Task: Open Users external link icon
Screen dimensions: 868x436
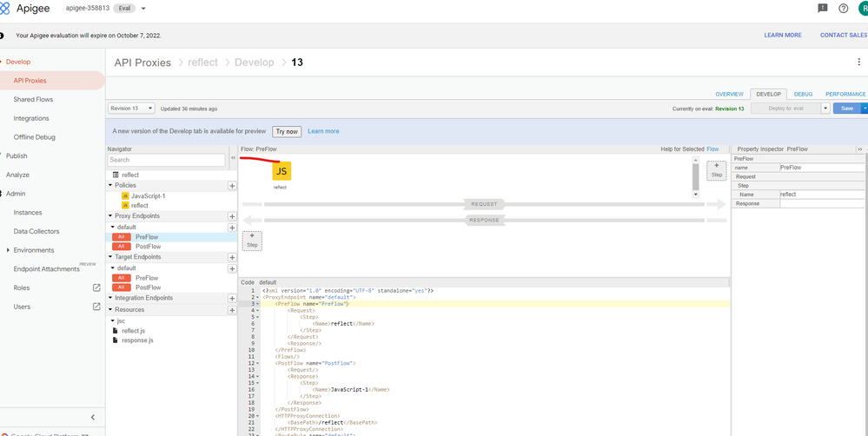Action: pyautogui.click(x=96, y=307)
